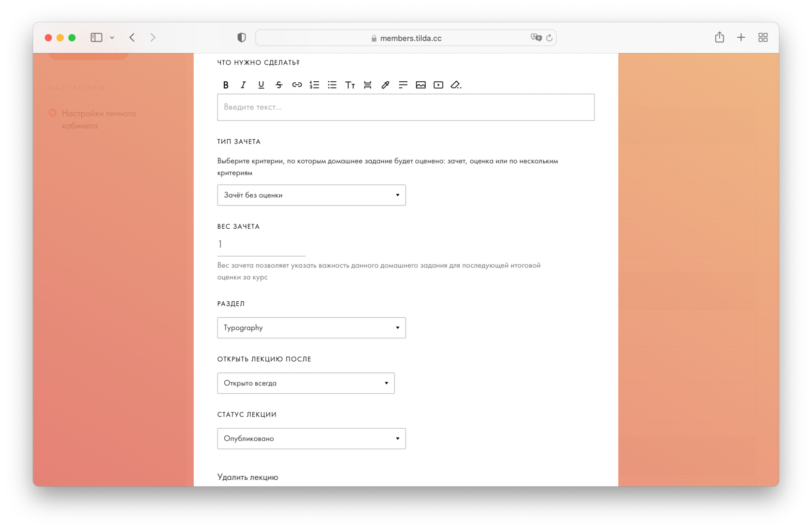Click the 'Введите текст...' text area
Viewport: 812px width, 530px height.
[406, 107]
